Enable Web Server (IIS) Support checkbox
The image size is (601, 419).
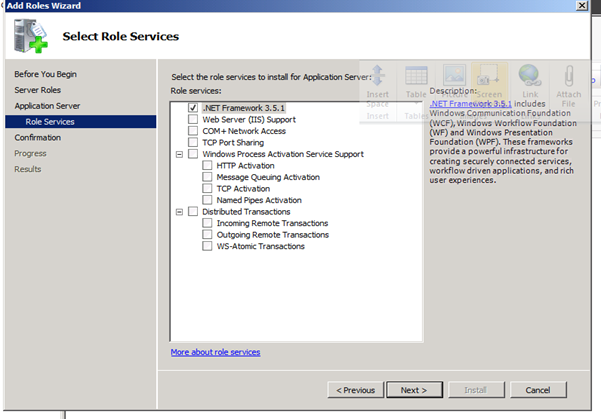point(193,119)
